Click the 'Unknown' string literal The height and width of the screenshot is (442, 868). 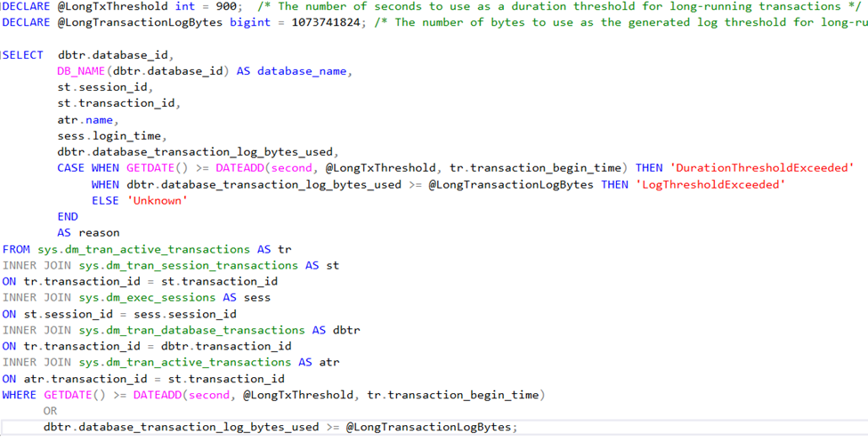[x=158, y=200]
